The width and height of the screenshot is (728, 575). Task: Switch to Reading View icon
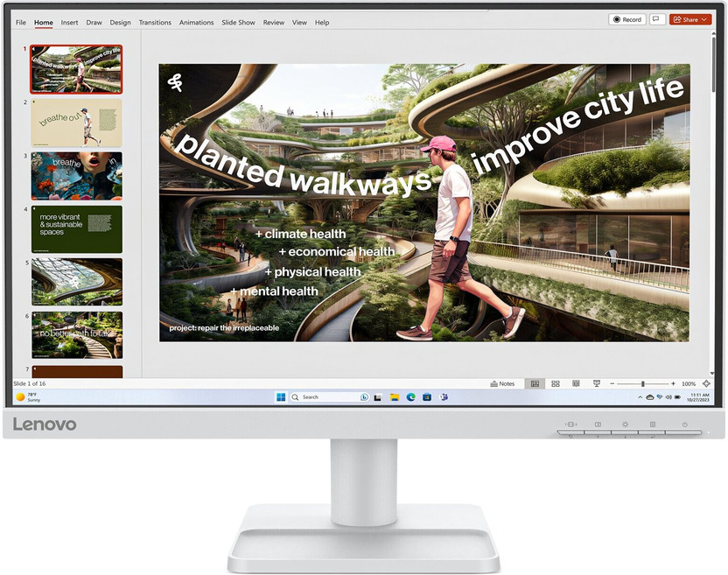tap(576, 383)
